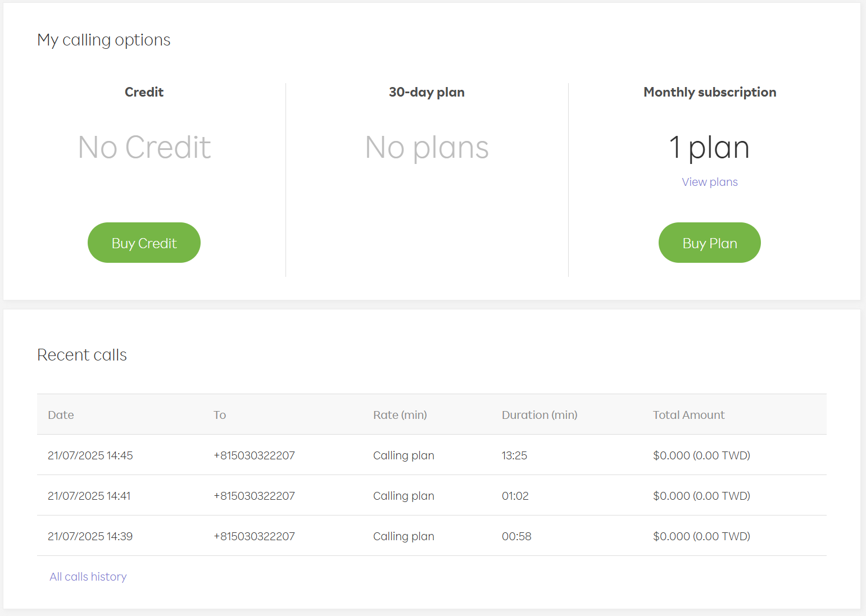Select the Total Amount column header
866x616 pixels.
pyautogui.click(x=688, y=415)
